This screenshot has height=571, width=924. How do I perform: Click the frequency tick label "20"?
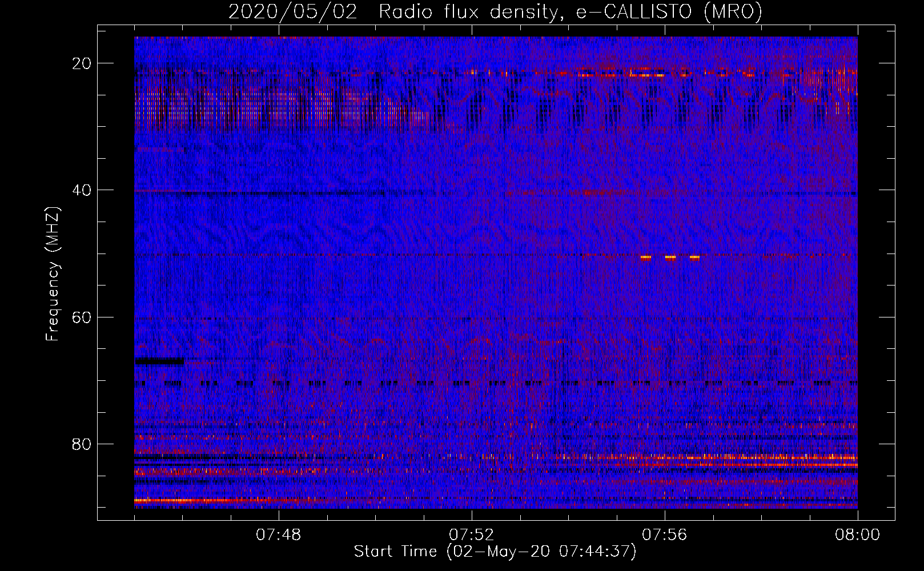click(82, 63)
